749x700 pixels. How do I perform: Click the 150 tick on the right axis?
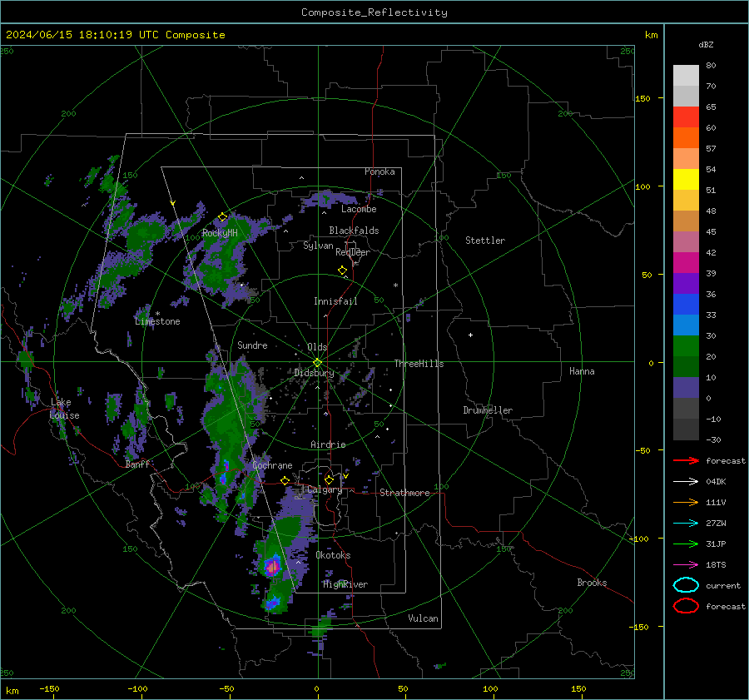point(642,98)
